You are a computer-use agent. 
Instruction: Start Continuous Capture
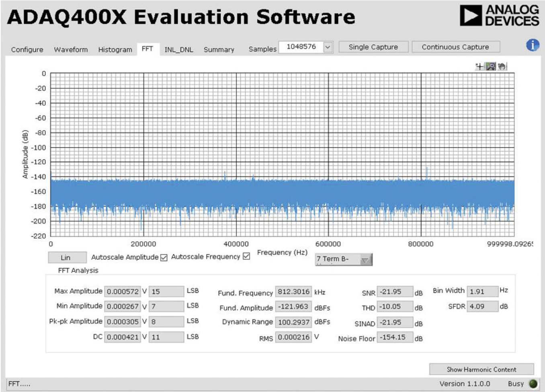click(x=456, y=47)
